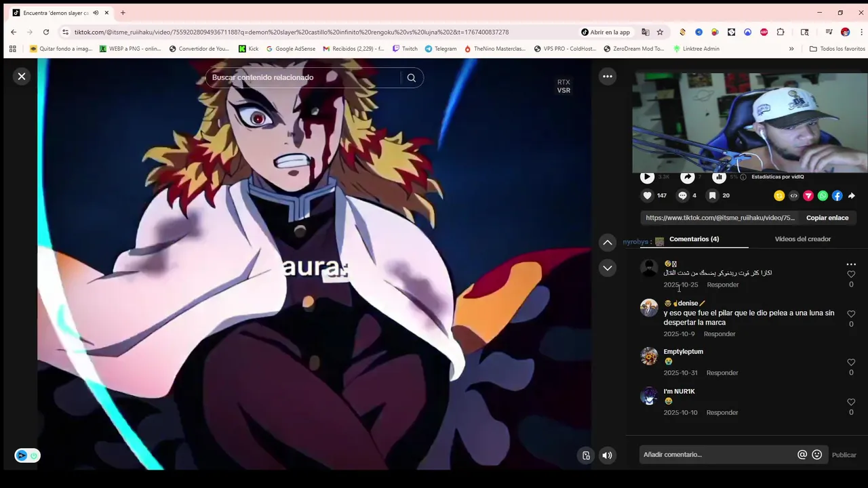Switch to Comentarios (4) tab
Image resolution: width=868 pixels, height=488 pixels.
694,239
